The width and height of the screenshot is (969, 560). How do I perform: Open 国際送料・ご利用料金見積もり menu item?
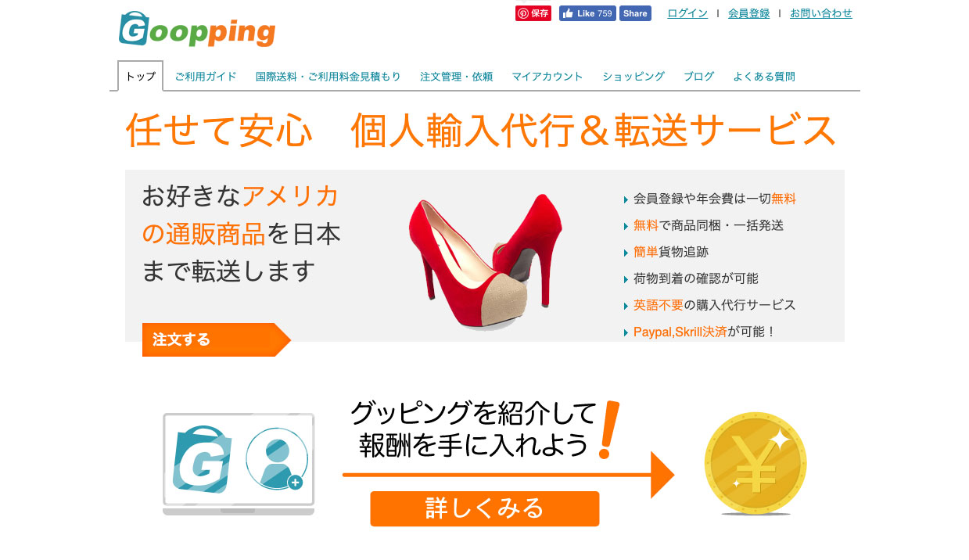point(328,77)
